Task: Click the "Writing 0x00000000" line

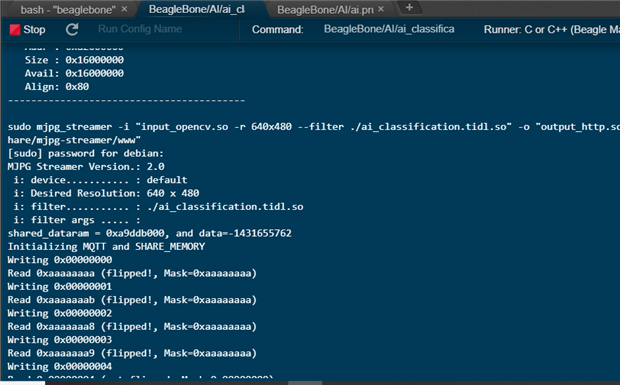Action: point(60,260)
